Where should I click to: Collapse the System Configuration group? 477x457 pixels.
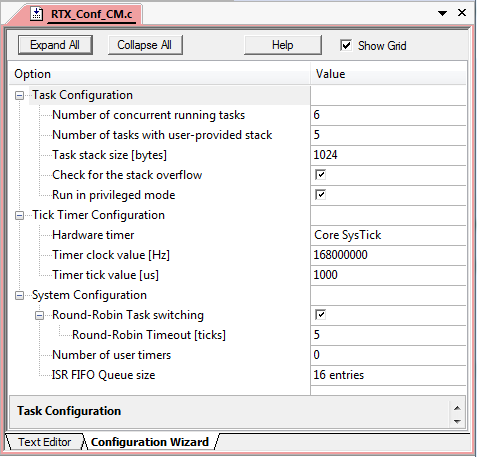coord(19,295)
